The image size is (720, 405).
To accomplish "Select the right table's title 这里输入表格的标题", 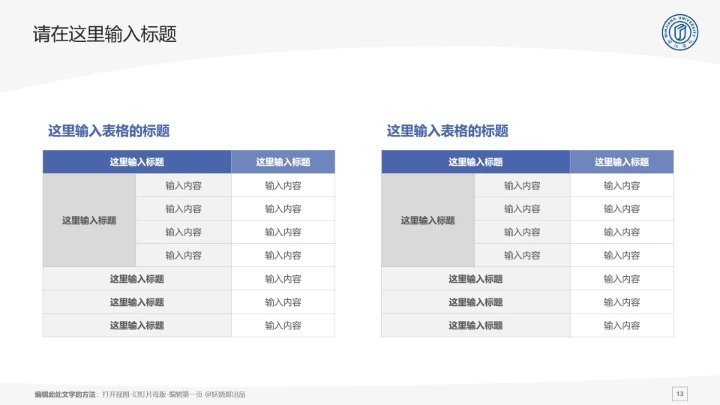I will pyautogui.click(x=447, y=131).
